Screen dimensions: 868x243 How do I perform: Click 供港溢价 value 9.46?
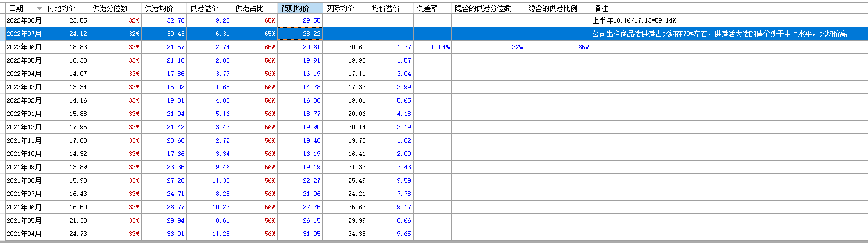coord(210,167)
